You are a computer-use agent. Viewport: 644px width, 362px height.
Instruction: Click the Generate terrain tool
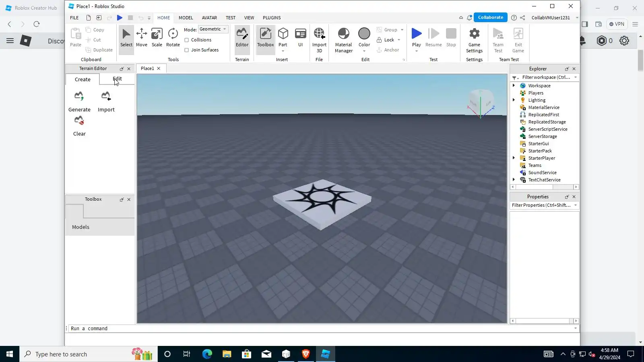click(79, 102)
